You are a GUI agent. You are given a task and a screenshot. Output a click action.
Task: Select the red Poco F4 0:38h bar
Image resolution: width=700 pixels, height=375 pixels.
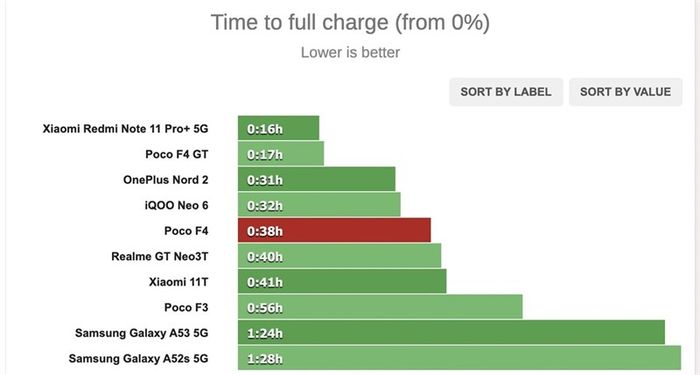(334, 230)
